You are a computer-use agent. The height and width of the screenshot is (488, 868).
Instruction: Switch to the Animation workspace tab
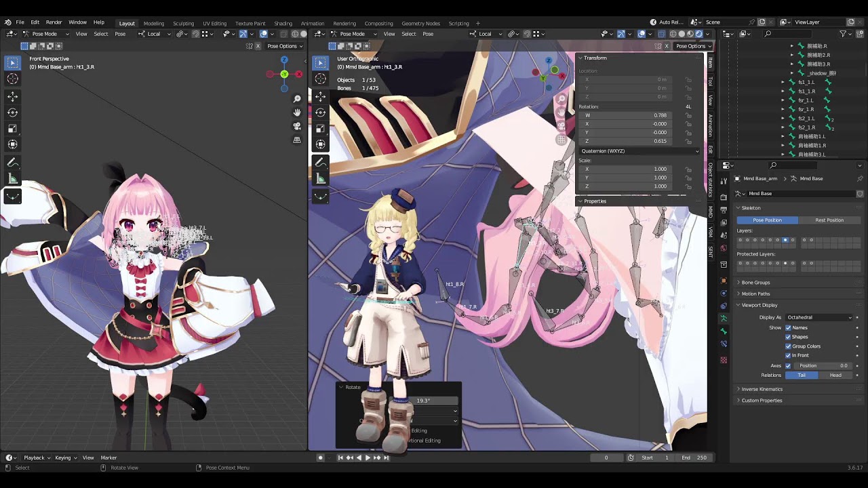(x=313, y=23)
